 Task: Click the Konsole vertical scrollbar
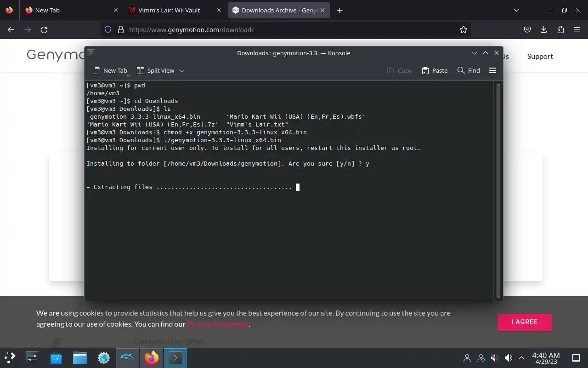tap(498, 190)
